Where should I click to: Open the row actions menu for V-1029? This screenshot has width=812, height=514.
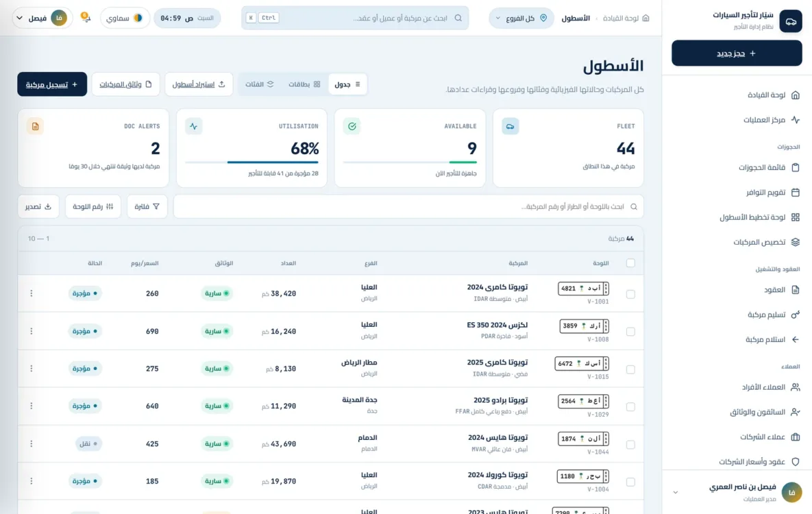[31, 406]
